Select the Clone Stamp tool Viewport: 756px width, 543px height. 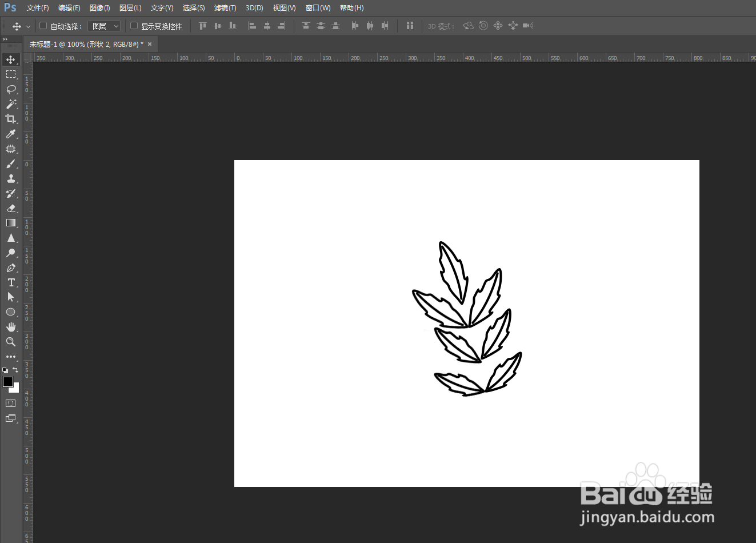pyautogui.click(x=11, y=178)
